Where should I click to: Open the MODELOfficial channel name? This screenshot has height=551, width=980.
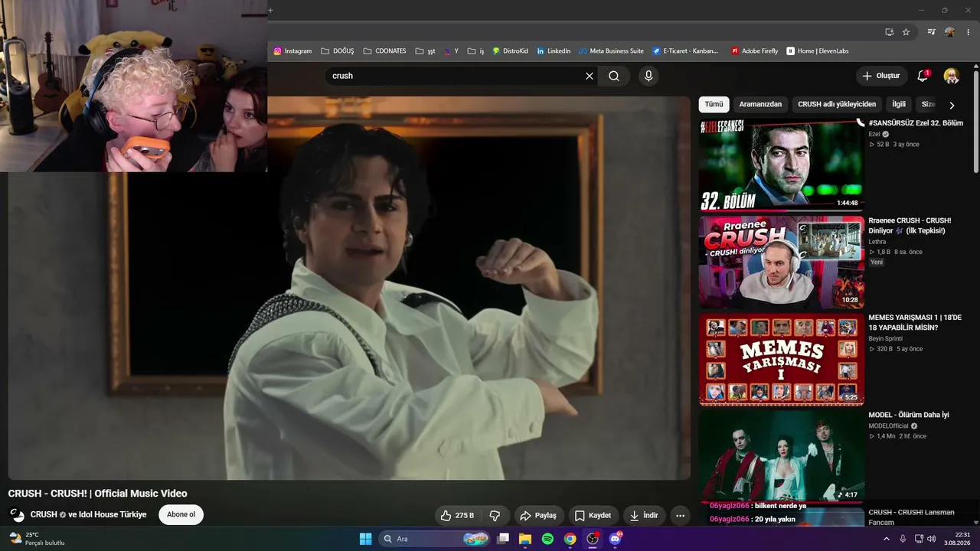coord(888,426)
